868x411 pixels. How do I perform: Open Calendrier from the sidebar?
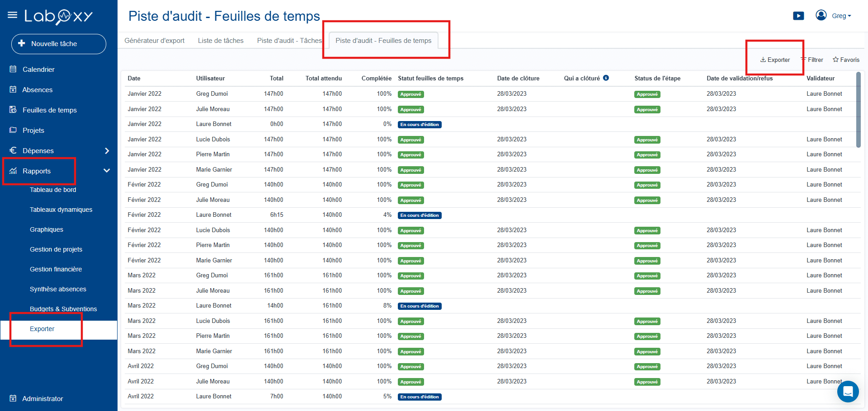38,70
